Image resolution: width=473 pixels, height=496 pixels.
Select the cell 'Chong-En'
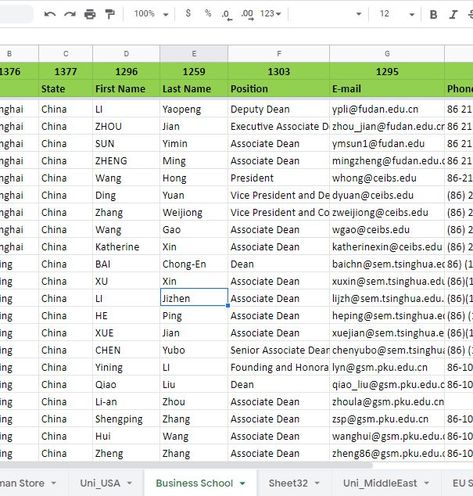(194, 264)
